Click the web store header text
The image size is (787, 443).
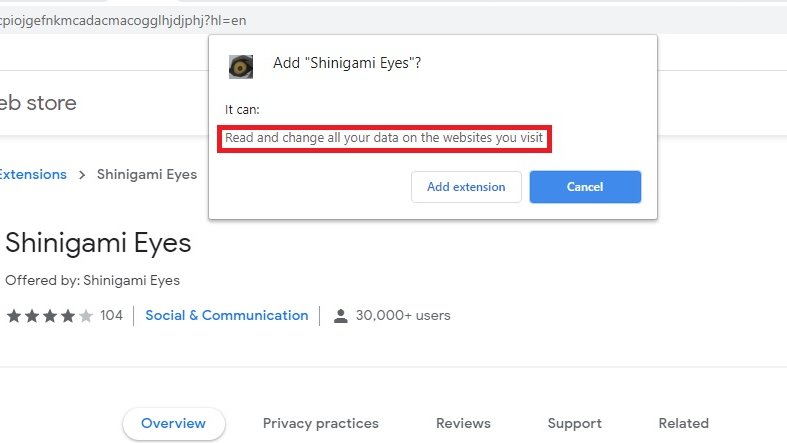coord(38,103)
